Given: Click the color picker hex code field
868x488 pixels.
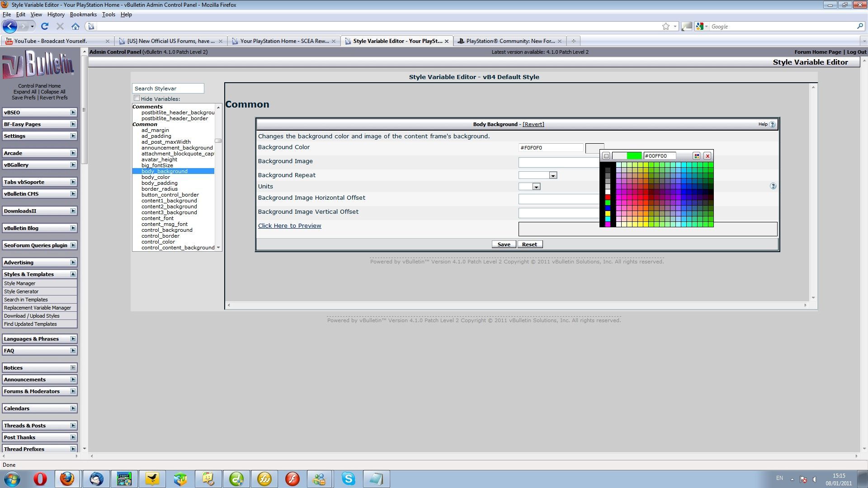Looking at the screenshot, I should 660,156.
